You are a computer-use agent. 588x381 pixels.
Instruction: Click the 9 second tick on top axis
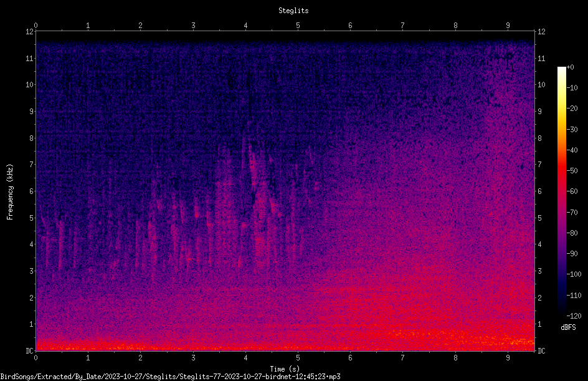(508, 26)
